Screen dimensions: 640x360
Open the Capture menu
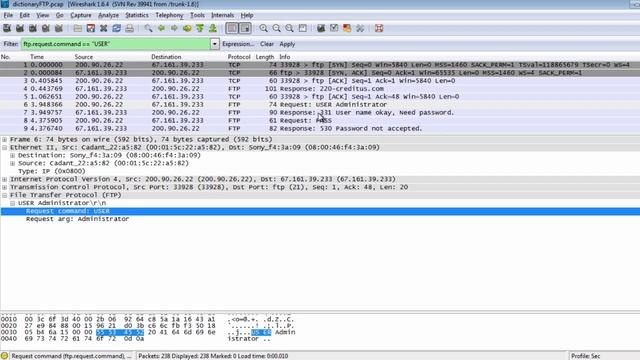(81, 15)
